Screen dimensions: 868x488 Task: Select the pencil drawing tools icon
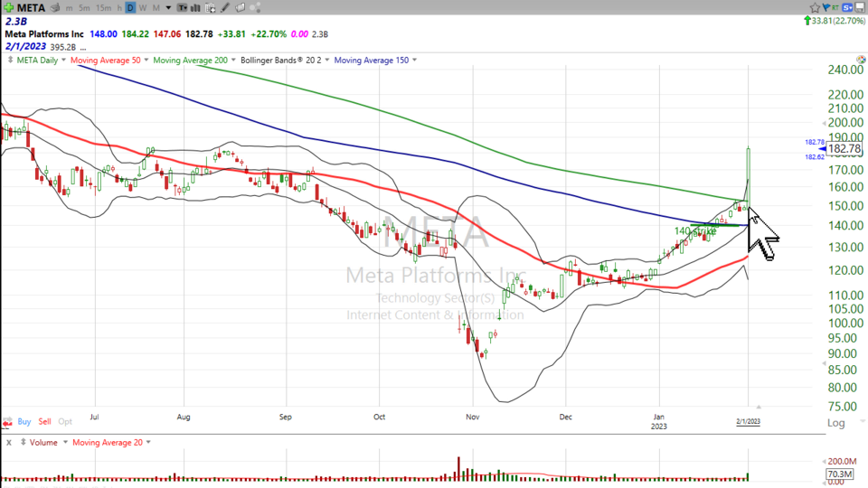coord(225,8)
